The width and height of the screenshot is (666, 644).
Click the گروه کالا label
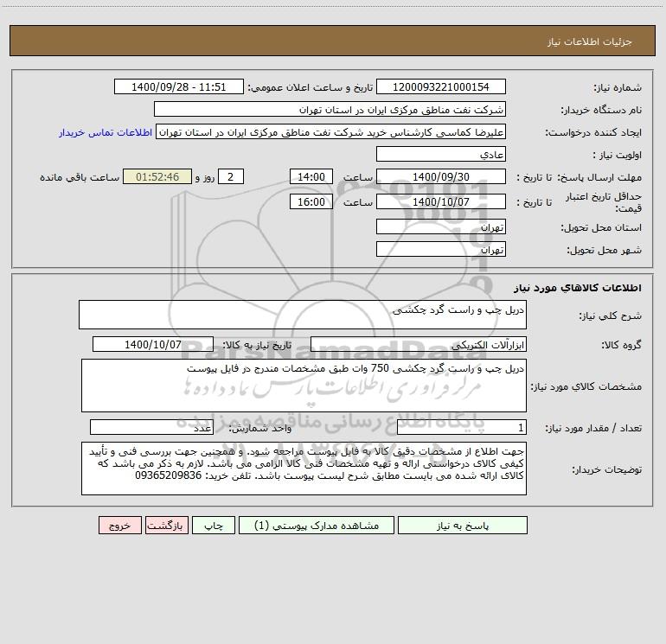pos(621,345)
